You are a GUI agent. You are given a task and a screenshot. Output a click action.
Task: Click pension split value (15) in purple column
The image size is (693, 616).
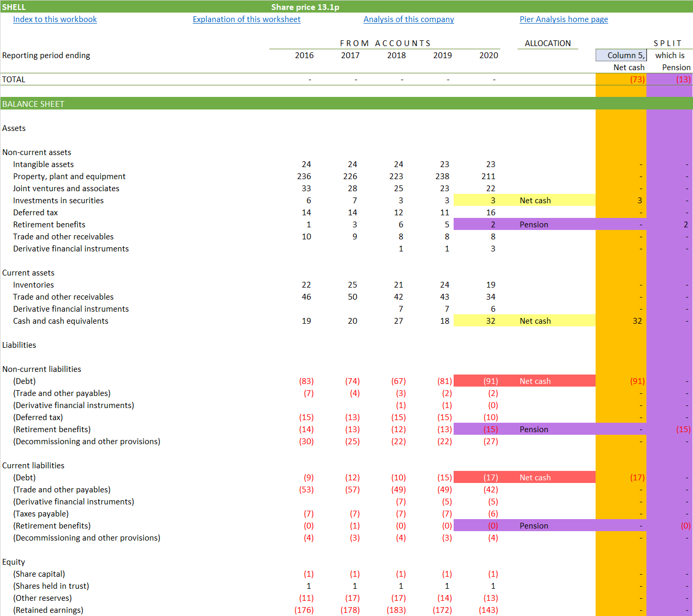tap(683, 429)
